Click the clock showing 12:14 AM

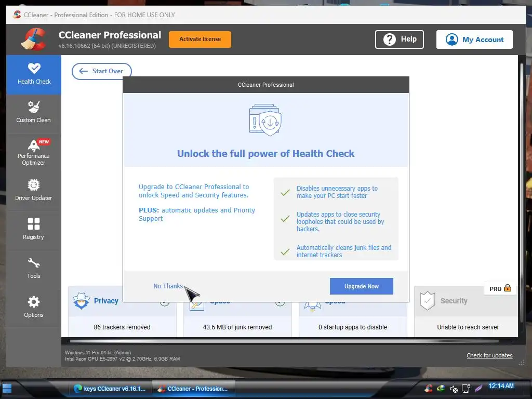point(501,386)
